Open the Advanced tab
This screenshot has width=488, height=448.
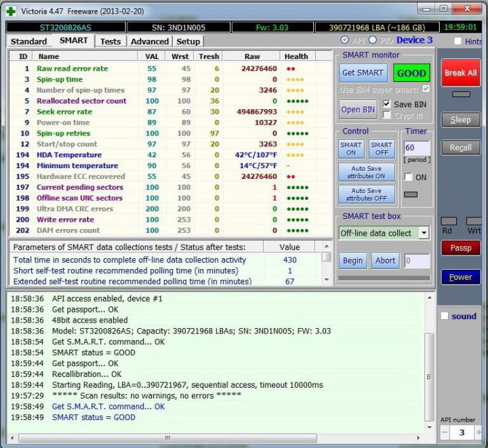pyautogui.click(x=150, y=41)
